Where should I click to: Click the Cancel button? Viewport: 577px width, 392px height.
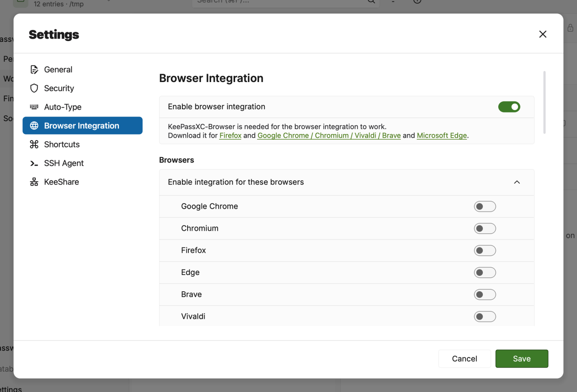point(465,359)
